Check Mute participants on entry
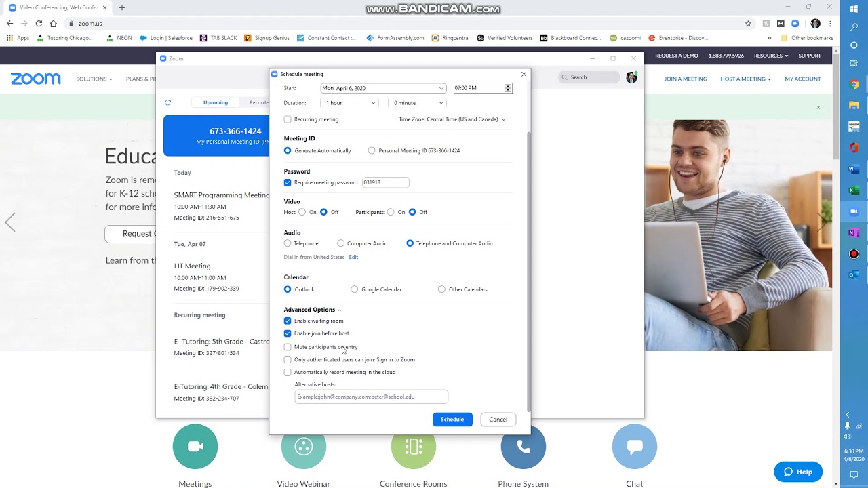The width and height of the screenshot is (868, 488). point(288,347)
